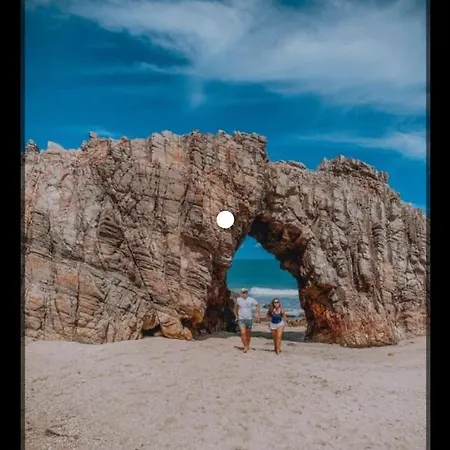450x450 pixels.
Task: Tap the woman in the blue top
Action: (x=277, y=325)
